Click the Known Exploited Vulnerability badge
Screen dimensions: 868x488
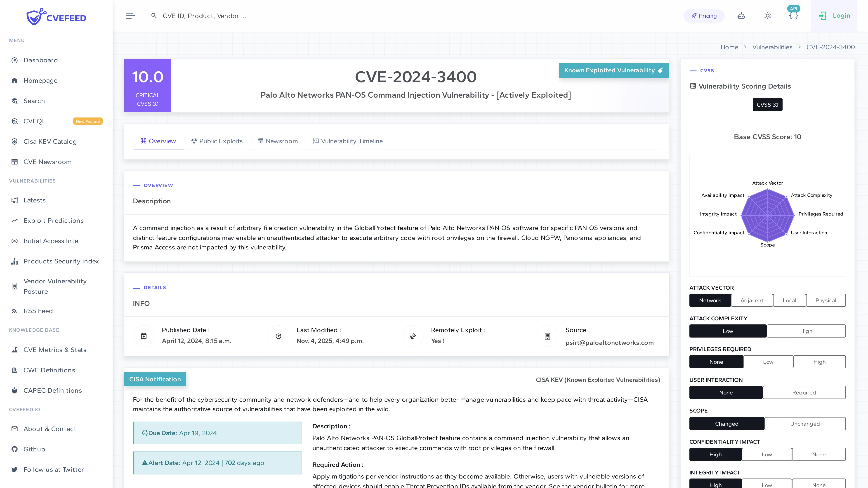[x=613, y=70]
